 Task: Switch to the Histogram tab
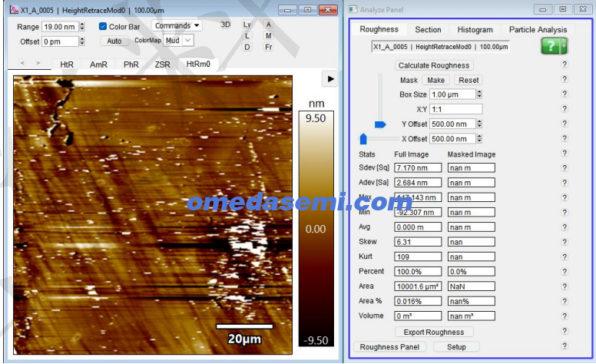[475, 30]
